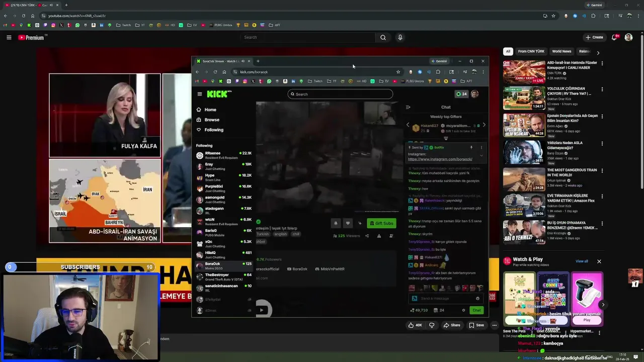Send the message with the green Chat button
Screen dimensions: 644x362
click(476, 310)
